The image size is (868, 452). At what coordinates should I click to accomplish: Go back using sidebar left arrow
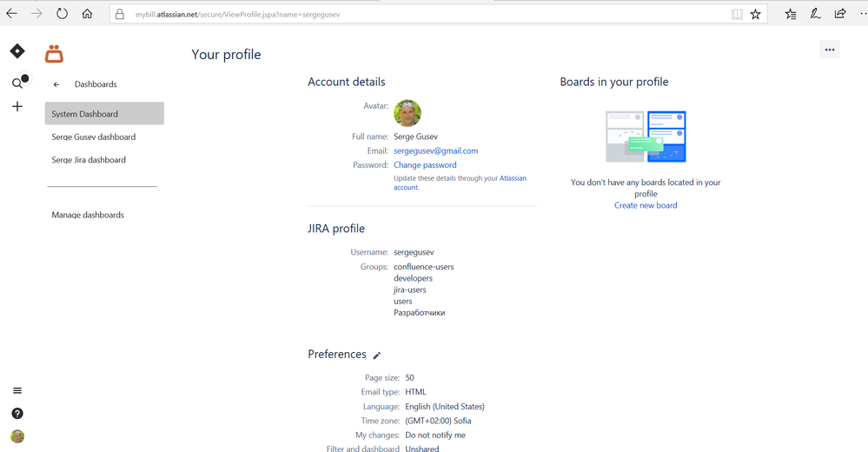pos(56,85)
